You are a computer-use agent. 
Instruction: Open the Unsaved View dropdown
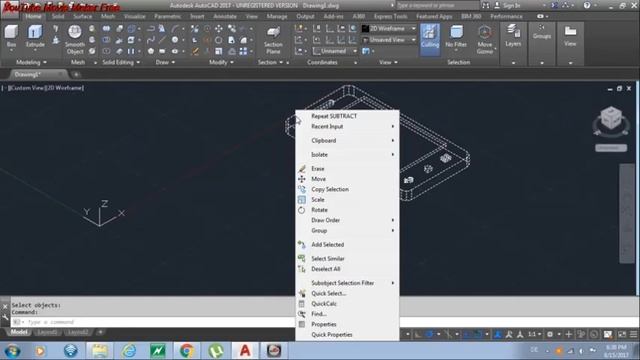pyautogui.click(x=389, y=40)
